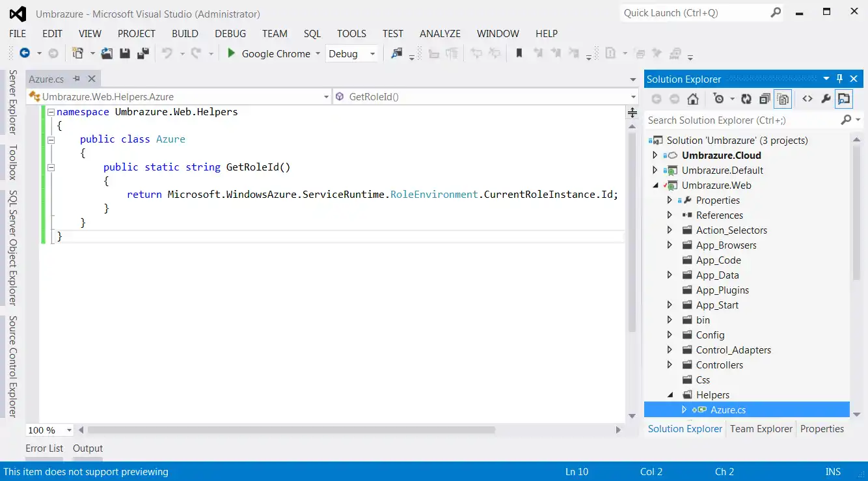868x481 pixels.
Task: Open the Google Chrome browser target dropdown
Action: [x=318, y=54]
